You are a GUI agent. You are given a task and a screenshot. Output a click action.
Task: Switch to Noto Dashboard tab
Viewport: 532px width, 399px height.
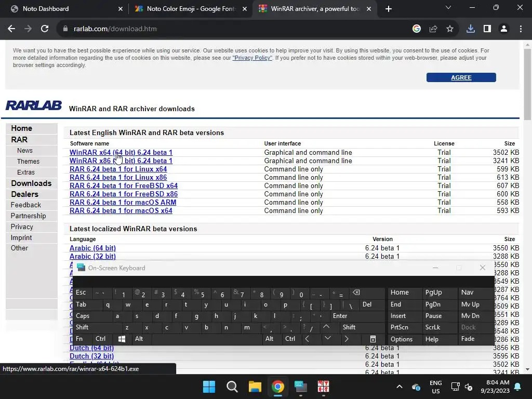(66, 9)
